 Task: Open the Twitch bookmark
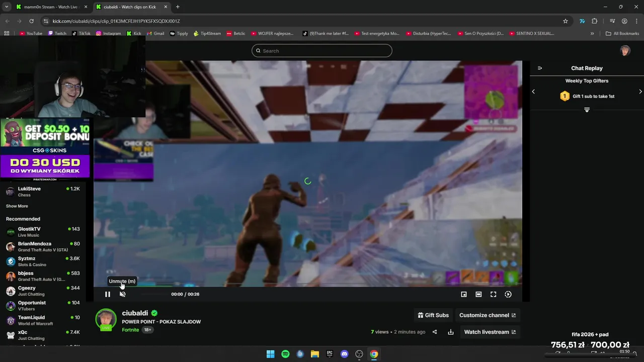click(x=57, y=34)
